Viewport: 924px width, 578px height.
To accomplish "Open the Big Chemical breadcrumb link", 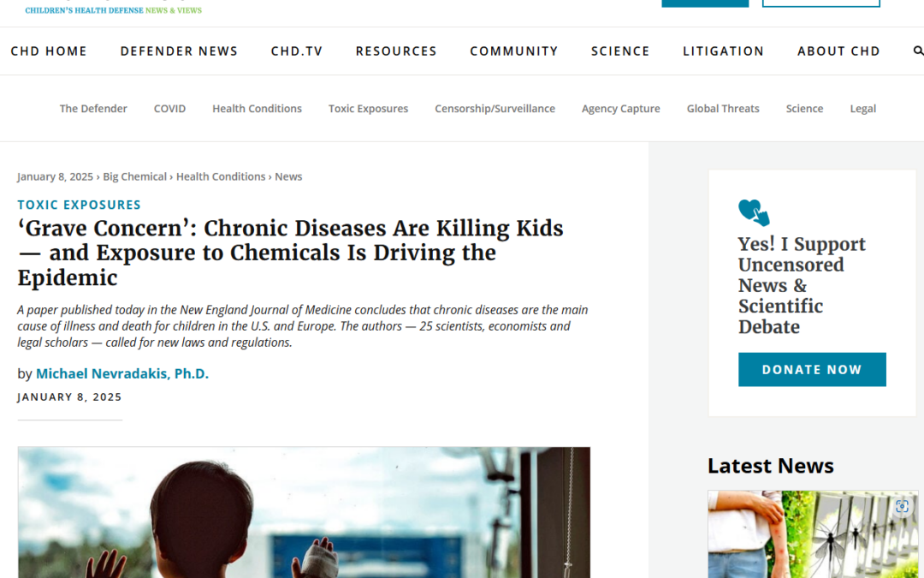I will coord(134,176).
